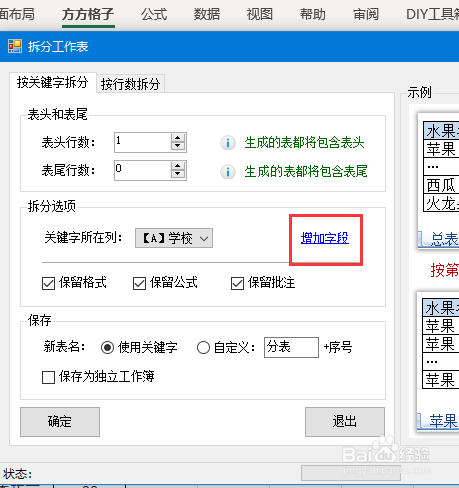Click info icon beside 生成的表都将包含表头
Screen dimensions: 459x488
click(228, 143)
